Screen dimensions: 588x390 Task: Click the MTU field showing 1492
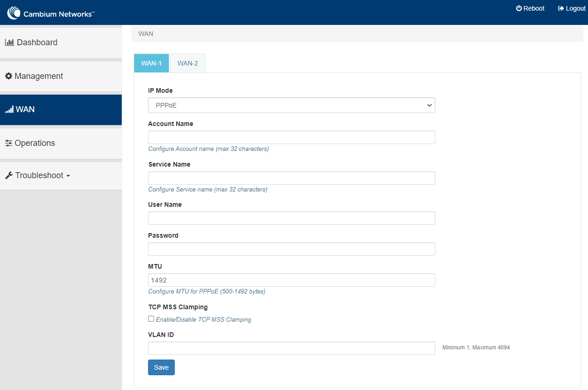291,280
